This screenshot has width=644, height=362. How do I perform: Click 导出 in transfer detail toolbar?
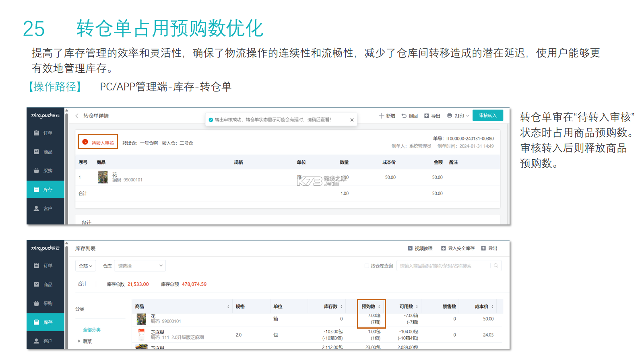pyautogui.click(x=432, y=116)
